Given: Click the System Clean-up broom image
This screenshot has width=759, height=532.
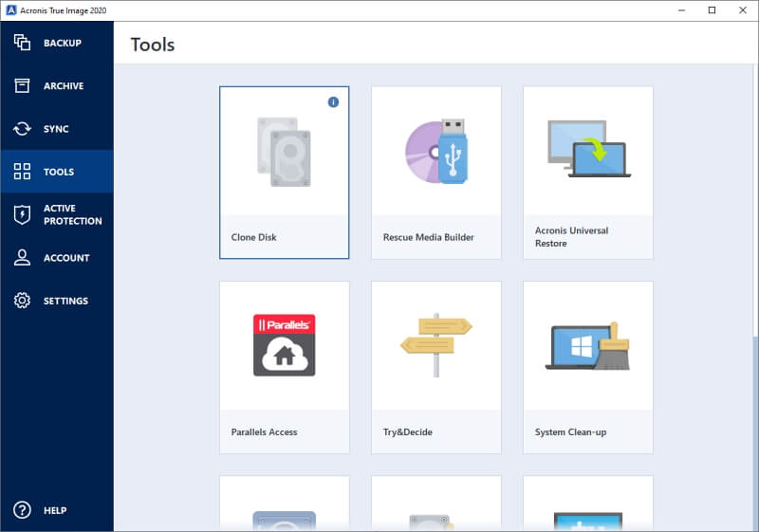Looking at the screenshot, I should (x=588, y=346).
